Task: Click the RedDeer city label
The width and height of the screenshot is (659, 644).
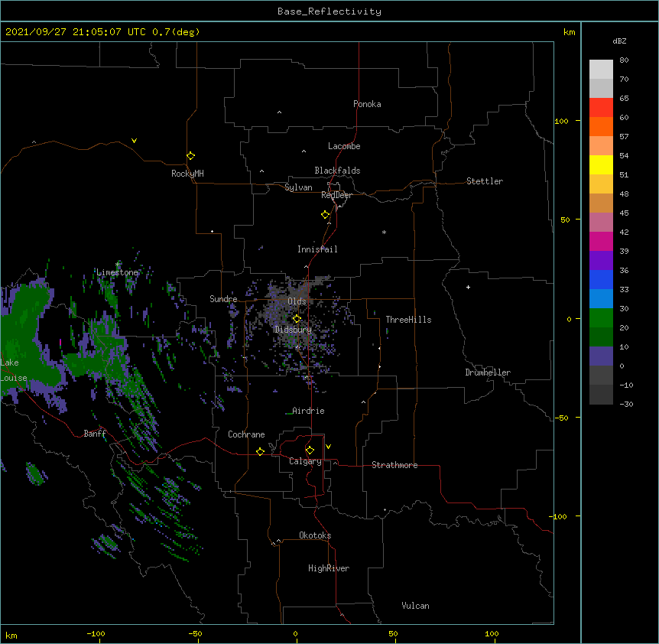Action: [336, 195]
